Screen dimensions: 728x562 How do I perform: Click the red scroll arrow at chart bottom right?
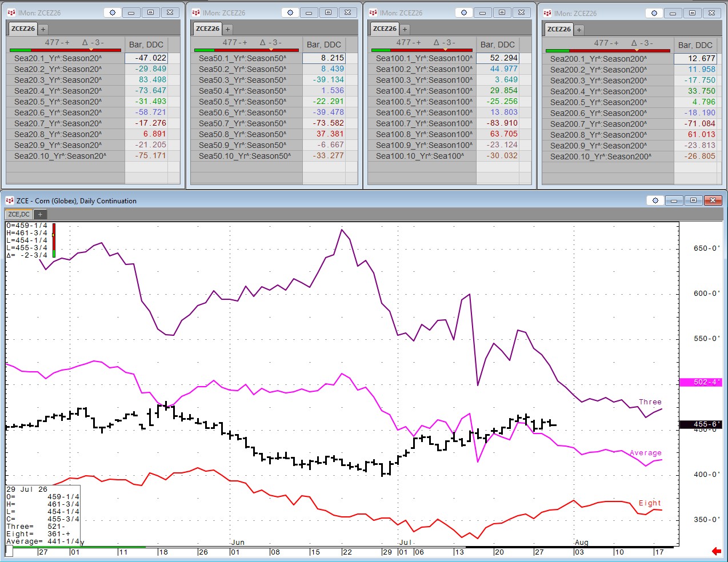point(717,551)
